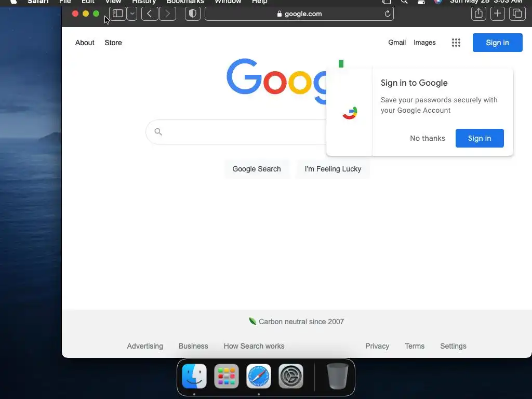This screenshot has height=399, width=532.
Task: Open the History menu
Action: (x=144, y=2)
